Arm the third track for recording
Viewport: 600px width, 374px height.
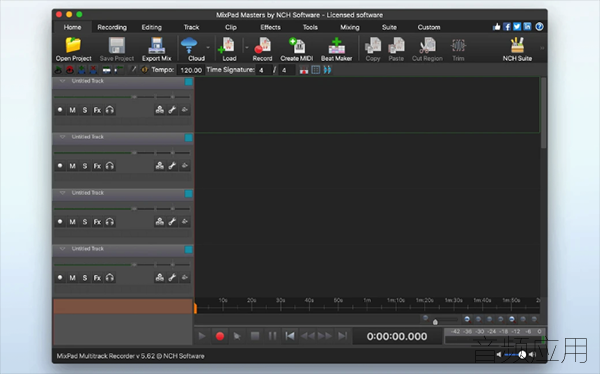click(60, 222)
